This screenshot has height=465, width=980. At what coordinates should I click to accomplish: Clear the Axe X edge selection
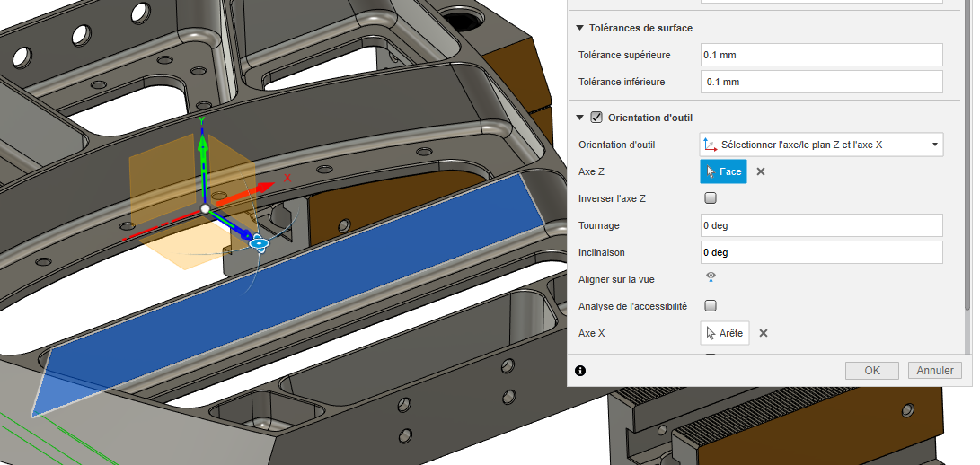pyautogui.click(x=764, y=333)
